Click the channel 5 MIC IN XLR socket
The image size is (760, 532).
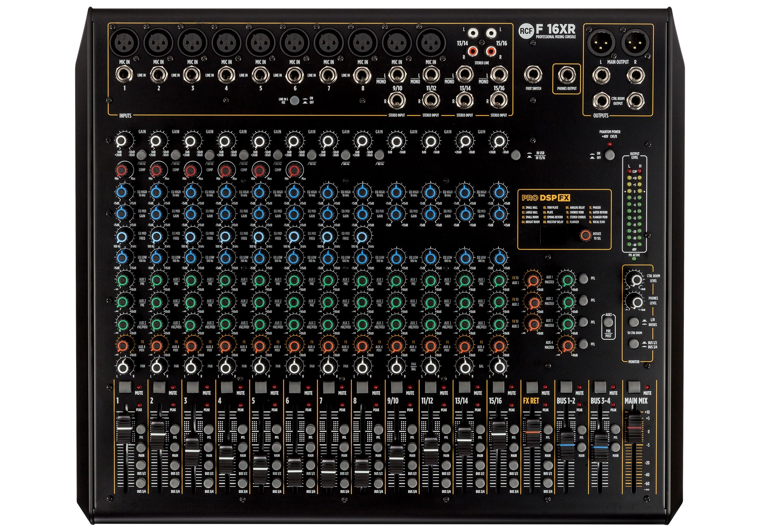[x=260, y=42]
